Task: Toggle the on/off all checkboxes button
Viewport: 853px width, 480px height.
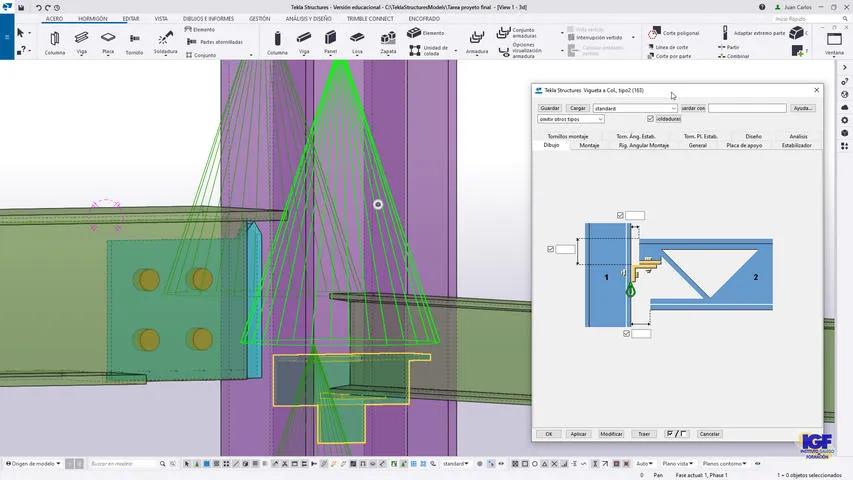Action: click(676, 434)
